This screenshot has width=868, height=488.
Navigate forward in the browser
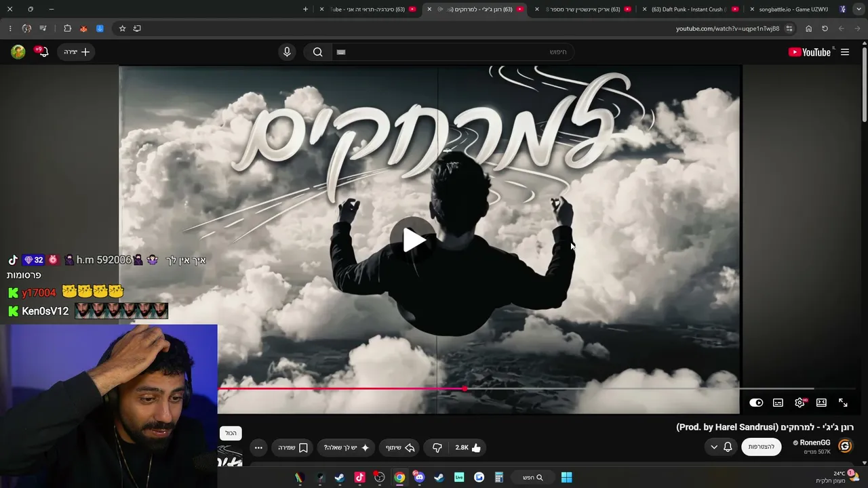click(x=842, y=28)
